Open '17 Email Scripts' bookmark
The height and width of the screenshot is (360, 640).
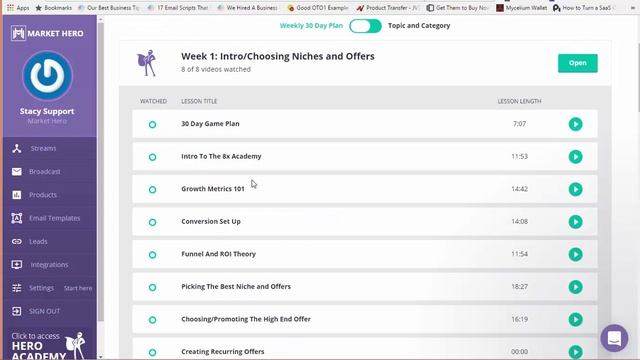pyautogui.click(x=178, y=8)
